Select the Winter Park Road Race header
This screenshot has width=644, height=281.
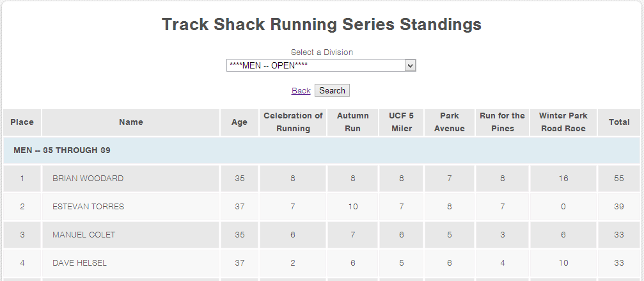[563, 122]
